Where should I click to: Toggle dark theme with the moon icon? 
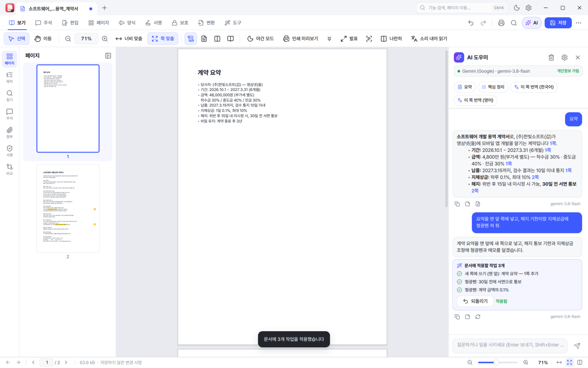click(x=517, y=8)
